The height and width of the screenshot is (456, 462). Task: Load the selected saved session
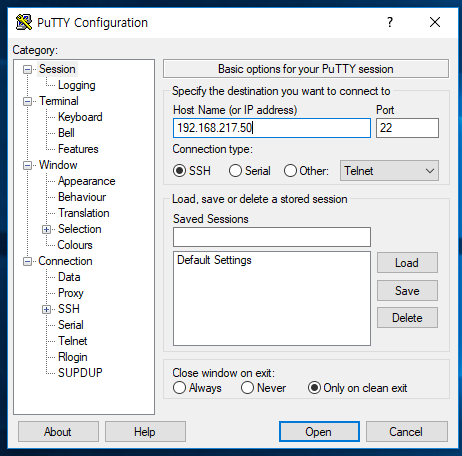(407, 263)
